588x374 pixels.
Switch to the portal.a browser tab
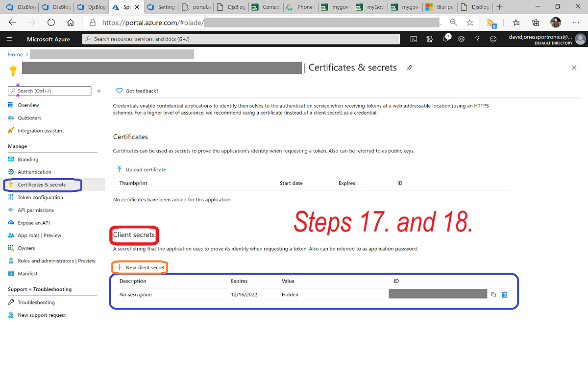(x=196, y=7)
